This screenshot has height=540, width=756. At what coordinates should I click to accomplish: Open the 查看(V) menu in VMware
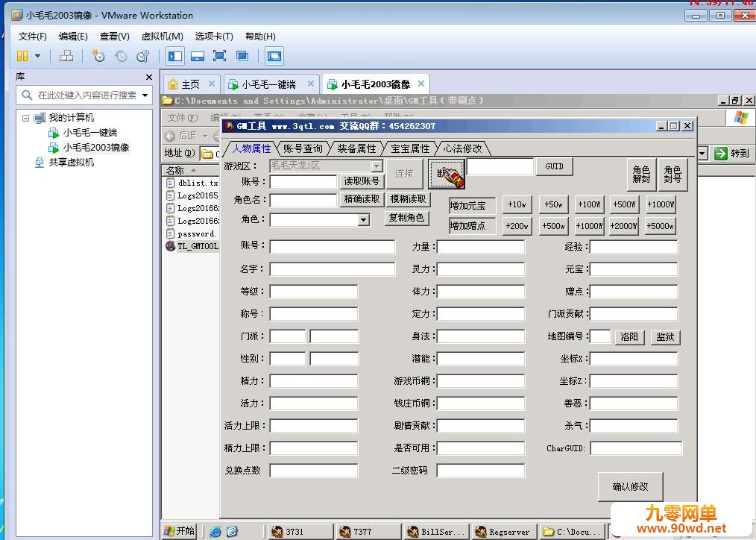114,36
